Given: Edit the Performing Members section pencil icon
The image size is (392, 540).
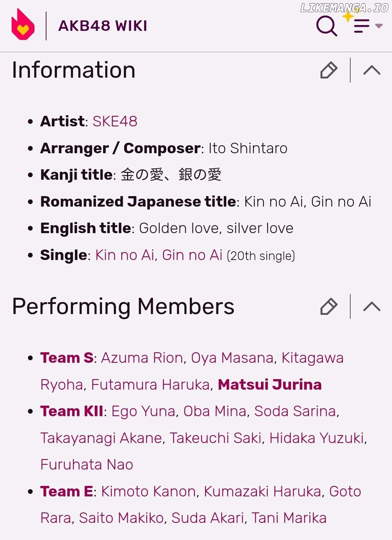Looking at the screenshot, I should [329, 306].
